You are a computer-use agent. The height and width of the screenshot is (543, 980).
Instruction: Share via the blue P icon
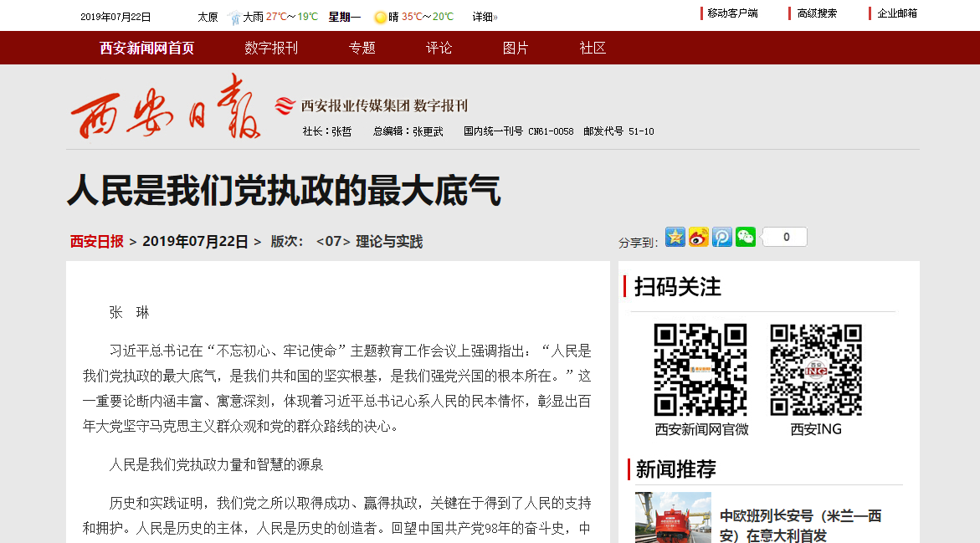point(722,238)
